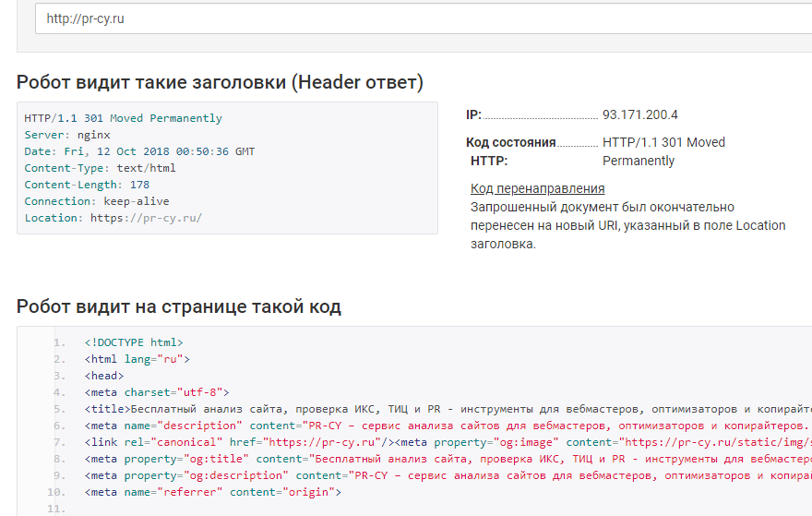Click the 'Робот видит на странице такой код' heading
The image size is (812, 516).
click(x=179, y=306)
